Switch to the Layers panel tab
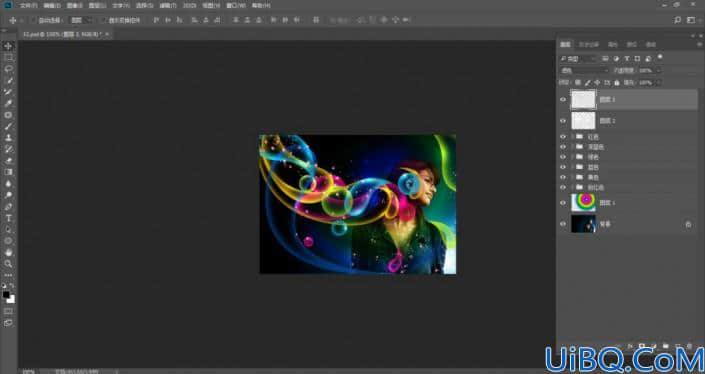The image size is (705, 374). point(566,45)
